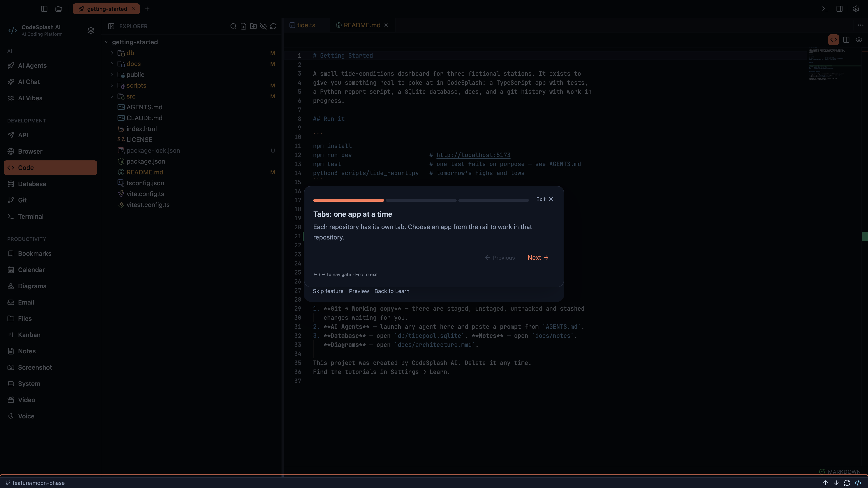This screenshot has height=488, width=868.
Task: Pull changes with down arrow icon
Action: coord(836,483)
